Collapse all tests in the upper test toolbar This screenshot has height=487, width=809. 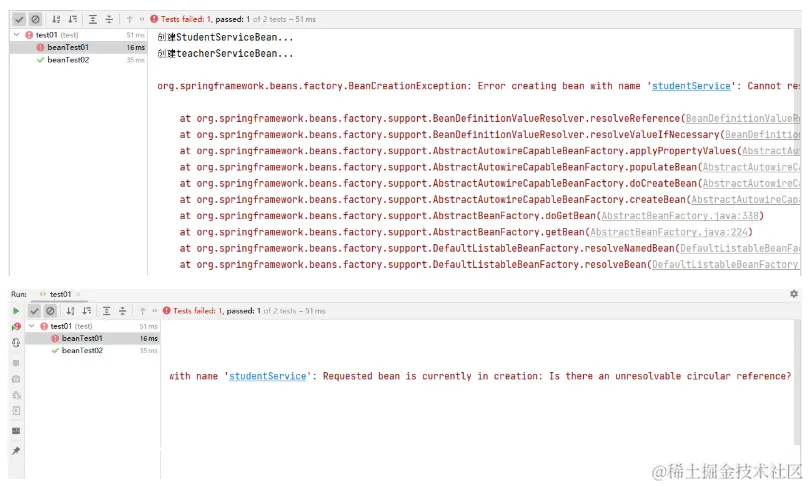109,19
